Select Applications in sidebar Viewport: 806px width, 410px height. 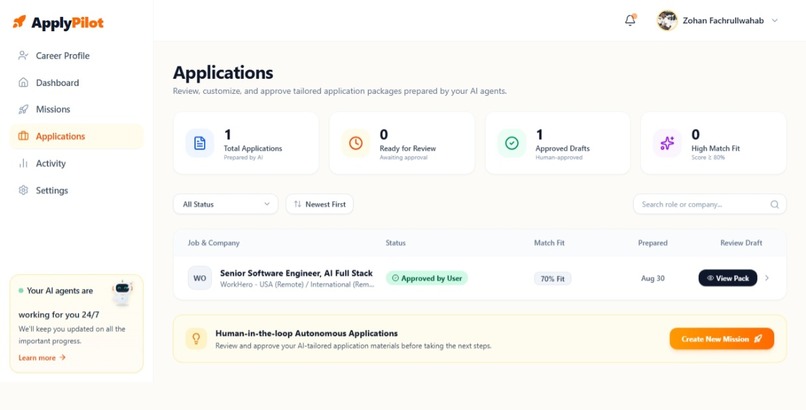tap(76, 136)
